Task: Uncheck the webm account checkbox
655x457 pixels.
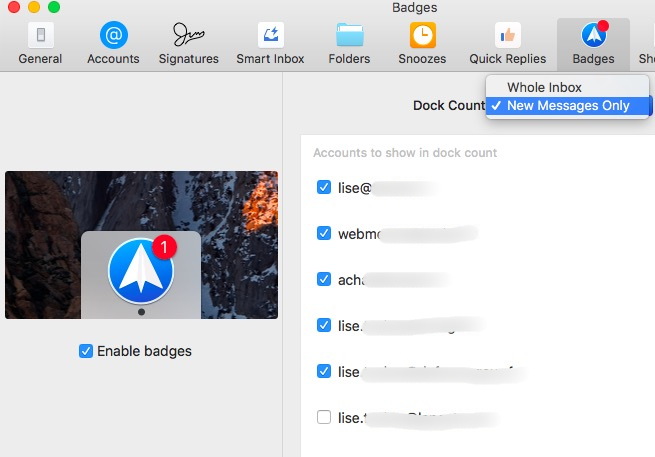Action: 324,233
